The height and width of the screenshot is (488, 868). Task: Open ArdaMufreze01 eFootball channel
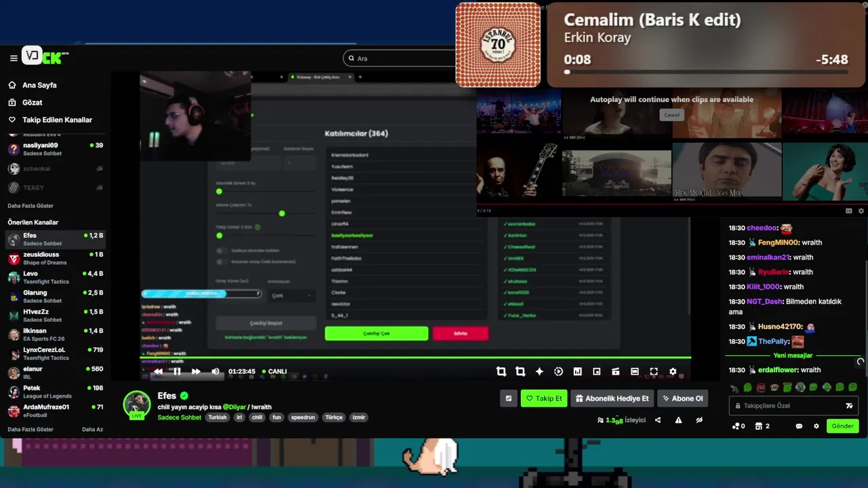56,411
